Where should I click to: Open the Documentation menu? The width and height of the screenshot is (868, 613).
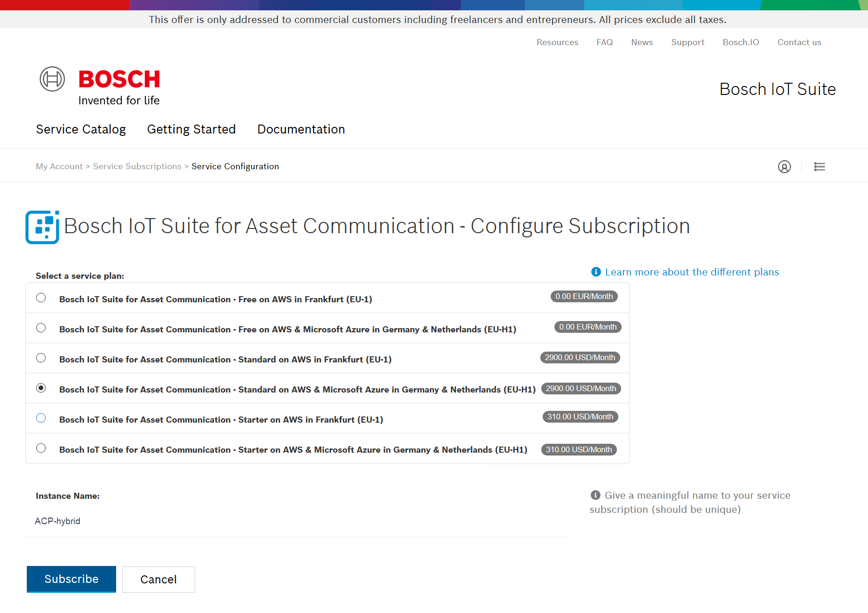pos(301,129)
